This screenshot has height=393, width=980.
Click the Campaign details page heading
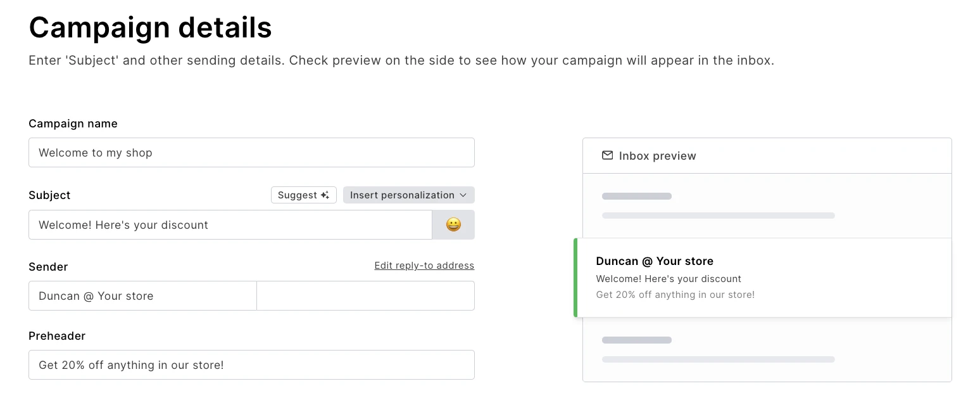pos(150,28)
